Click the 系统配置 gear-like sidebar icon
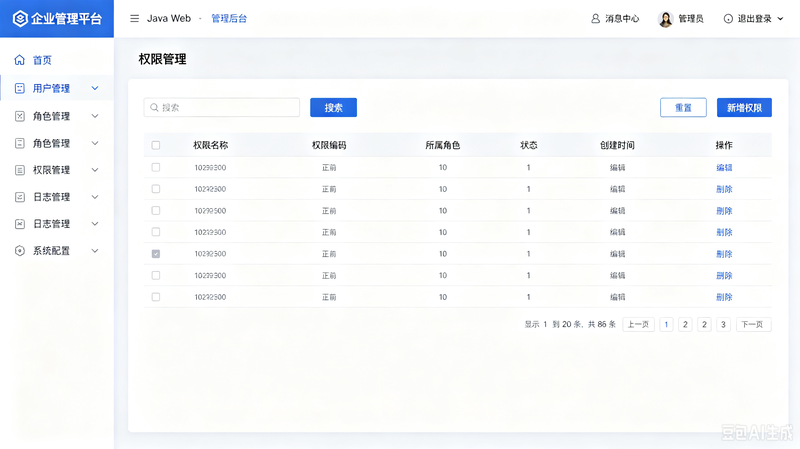 [x=19, y=251]
